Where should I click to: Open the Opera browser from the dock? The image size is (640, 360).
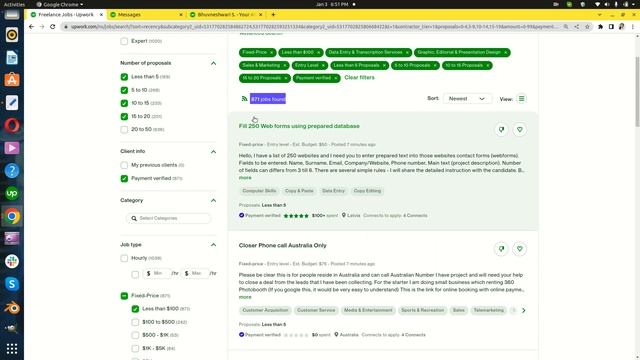pyautogui.click(x=12, y=125)
